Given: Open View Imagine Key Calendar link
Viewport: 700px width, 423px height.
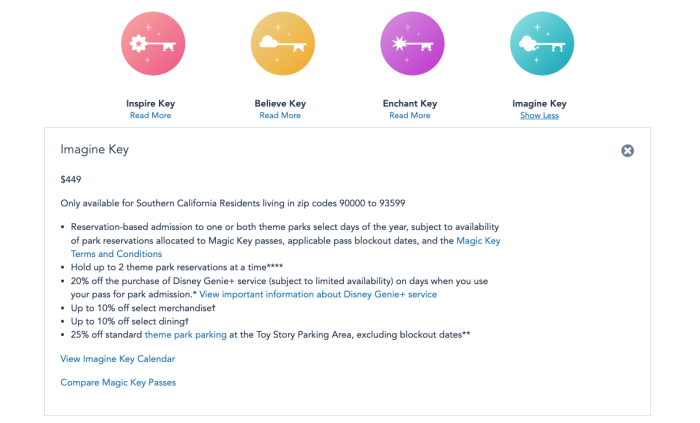Looking at the screenshot, I should point(118,359).
